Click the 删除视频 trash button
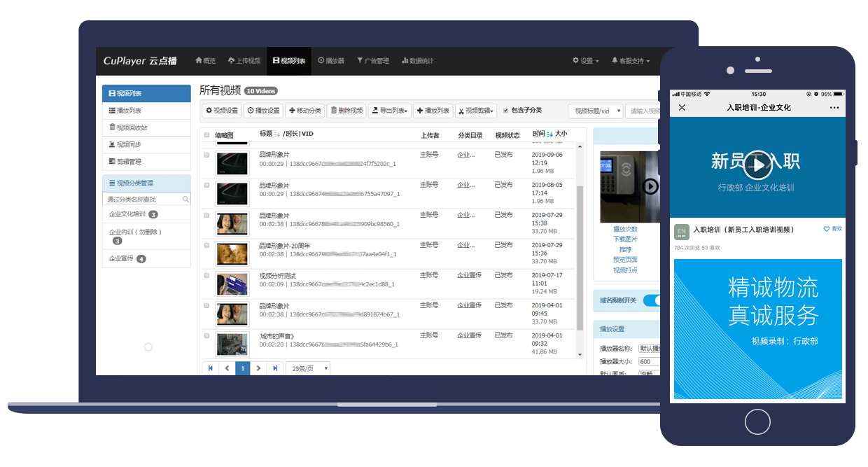 [x=346, y=111]
